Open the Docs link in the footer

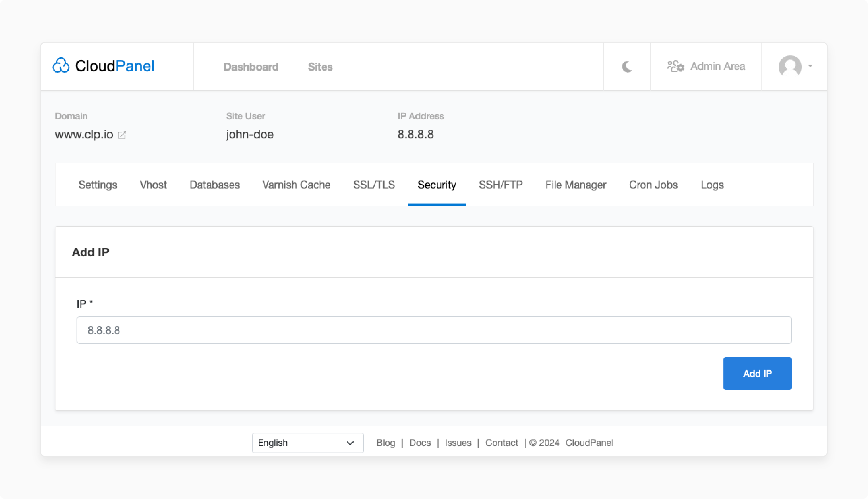click(420, 443)
